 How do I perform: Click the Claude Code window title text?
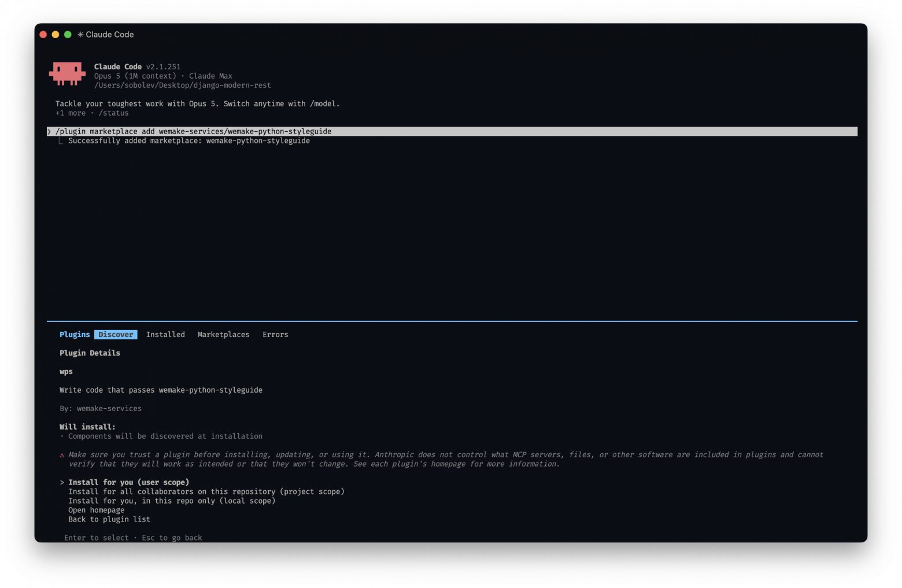[x=110, y=35]
